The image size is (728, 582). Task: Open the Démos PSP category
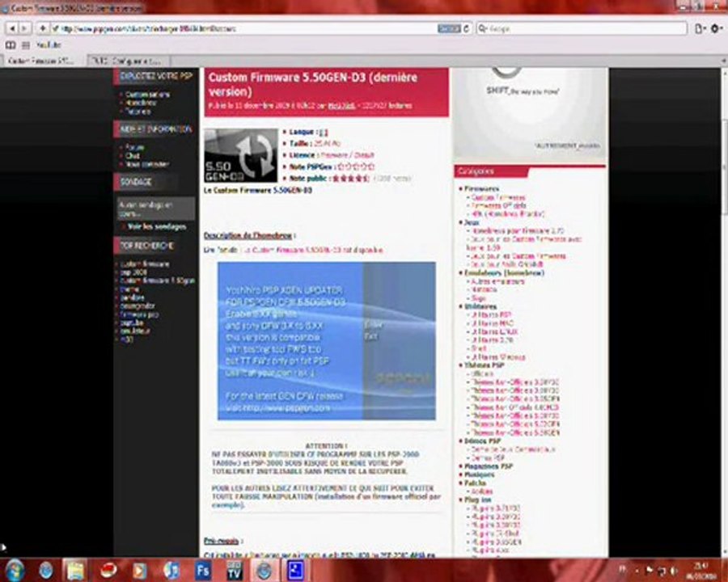pos(482,441)
